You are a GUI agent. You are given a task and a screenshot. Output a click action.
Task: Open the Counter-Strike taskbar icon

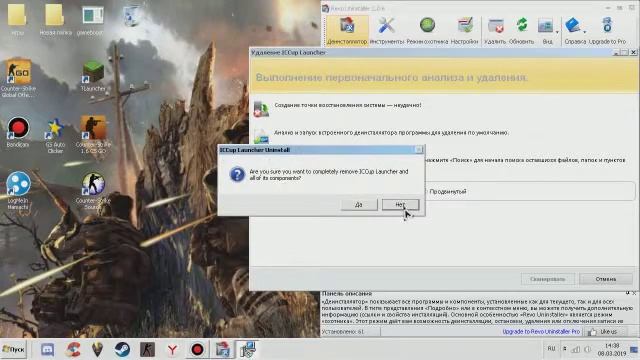147,349
